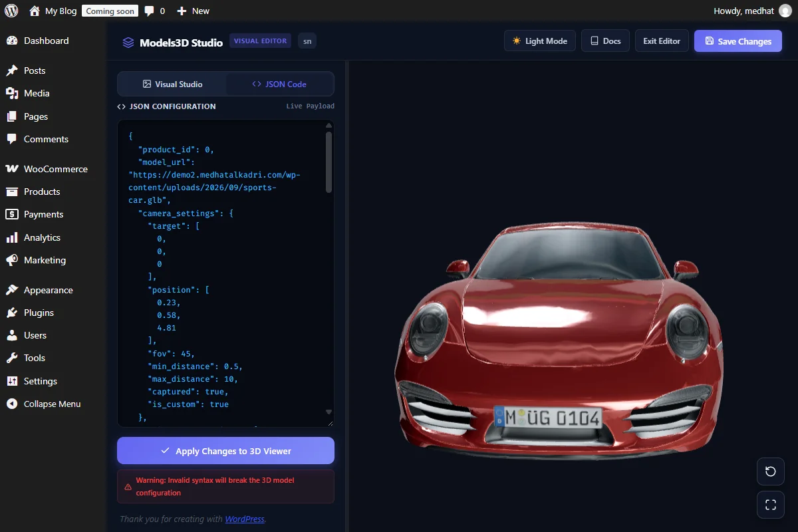Click the user avatar beside Howdy, medhat
This screenshot has width=798, height=532.
click(785, 11)
